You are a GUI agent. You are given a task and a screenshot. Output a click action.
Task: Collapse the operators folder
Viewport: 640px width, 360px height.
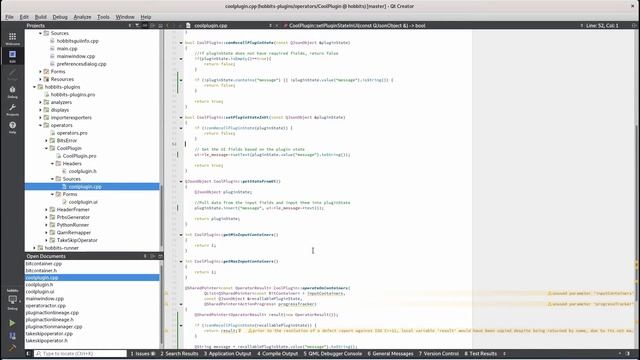40,125
